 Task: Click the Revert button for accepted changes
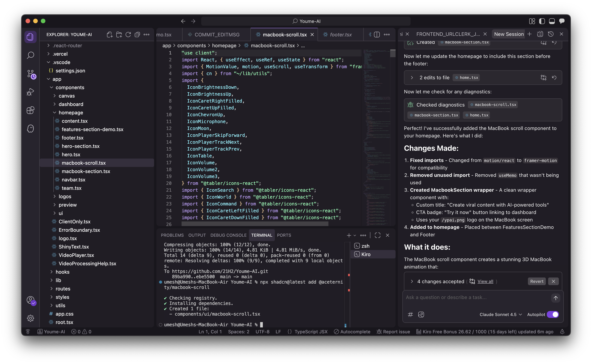coord(537,281)
